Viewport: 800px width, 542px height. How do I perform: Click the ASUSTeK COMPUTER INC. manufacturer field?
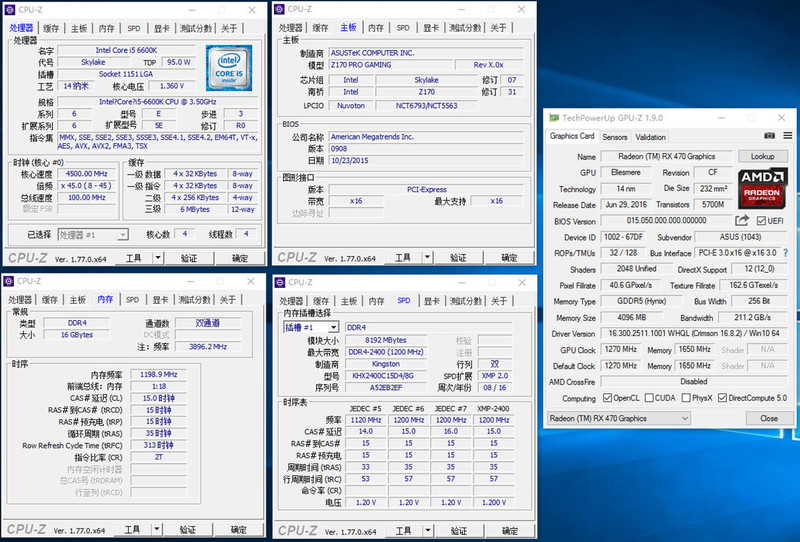(x=427, y=53)
